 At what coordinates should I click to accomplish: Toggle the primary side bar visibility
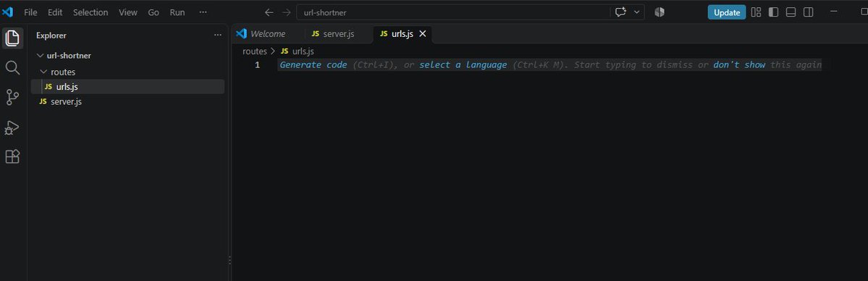tap(774, 12)
